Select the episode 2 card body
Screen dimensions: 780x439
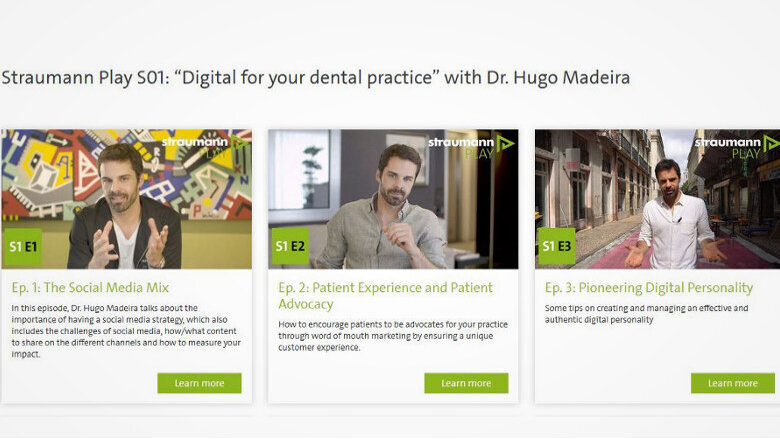[x=393, y=336]
